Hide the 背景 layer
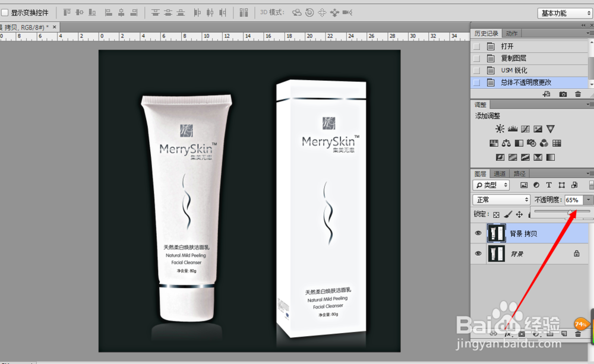Viewport: 594px width, 364px height. click(478, 254)
